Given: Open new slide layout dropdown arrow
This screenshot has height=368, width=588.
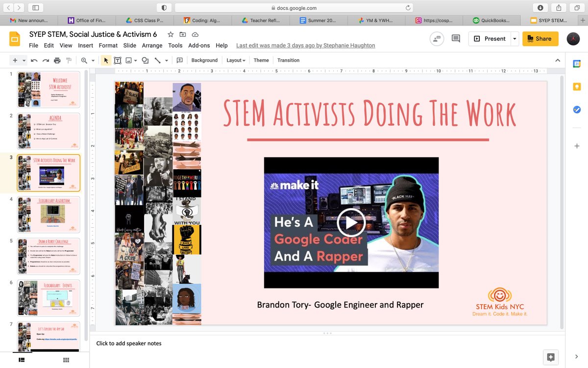Looking at the screenshot, I should (24, 60).
